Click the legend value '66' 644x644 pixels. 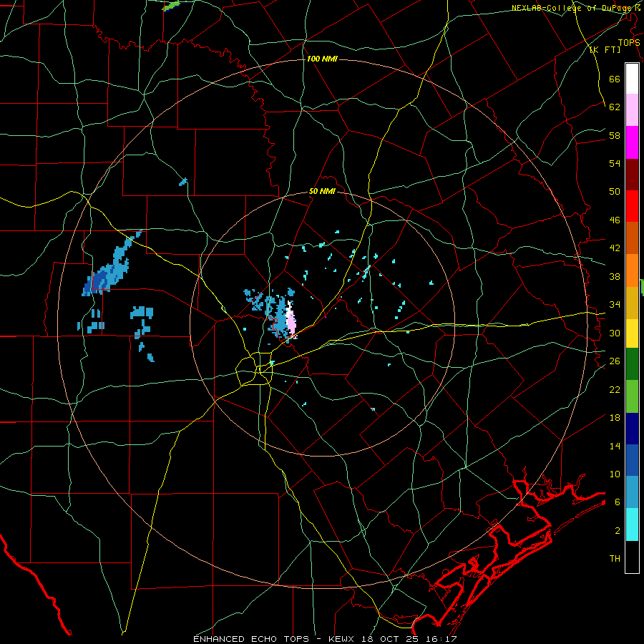(615, 79)
